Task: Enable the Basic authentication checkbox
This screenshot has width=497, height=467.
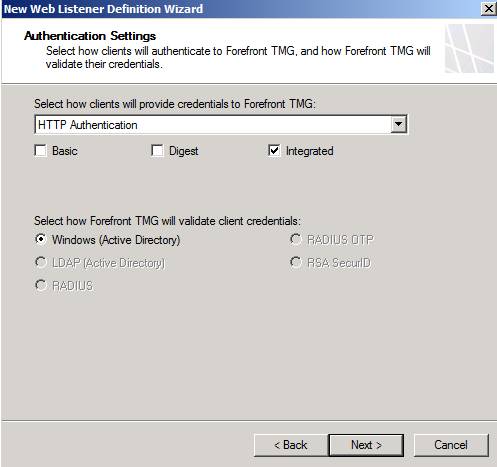Action: pos(41,150)
